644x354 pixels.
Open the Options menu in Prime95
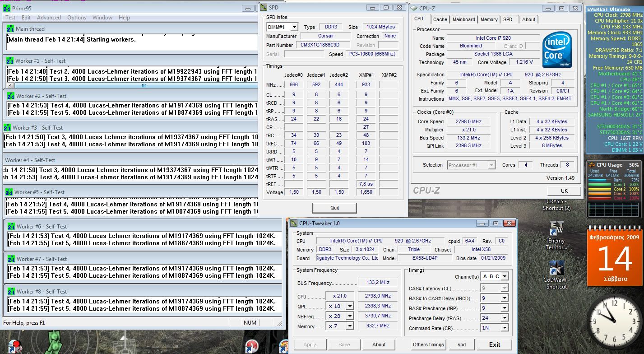77,18
